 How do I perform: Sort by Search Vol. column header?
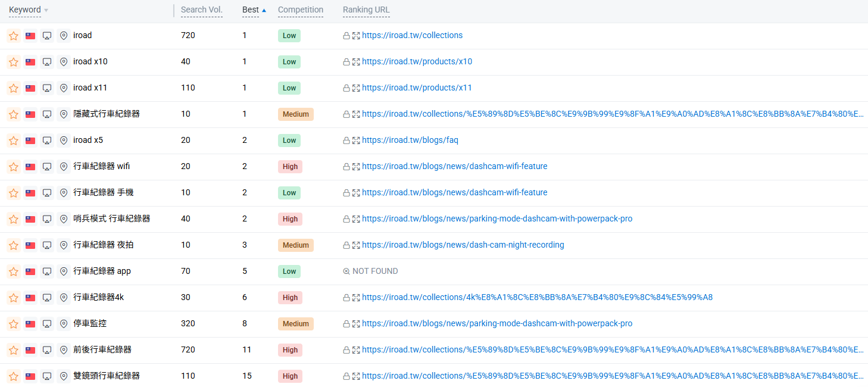pyautogui.click(x=202, y=10)
